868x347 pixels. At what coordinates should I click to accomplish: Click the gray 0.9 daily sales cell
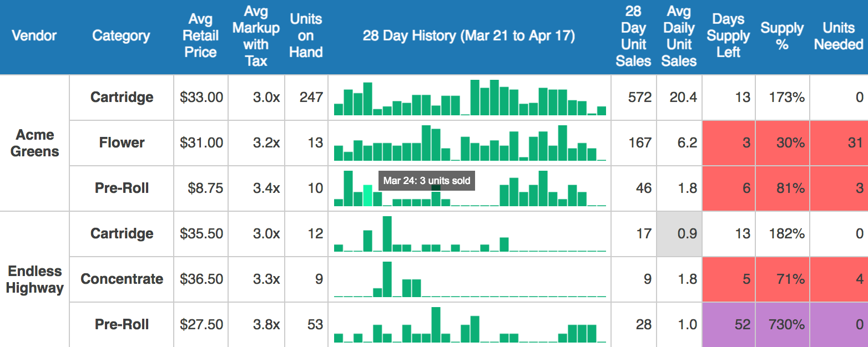pos(679,234)
